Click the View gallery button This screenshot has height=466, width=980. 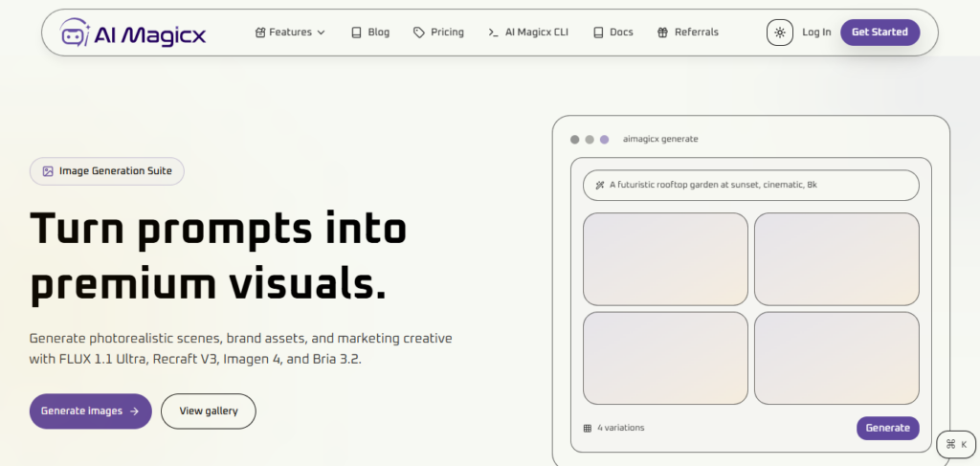coord(208,411)
